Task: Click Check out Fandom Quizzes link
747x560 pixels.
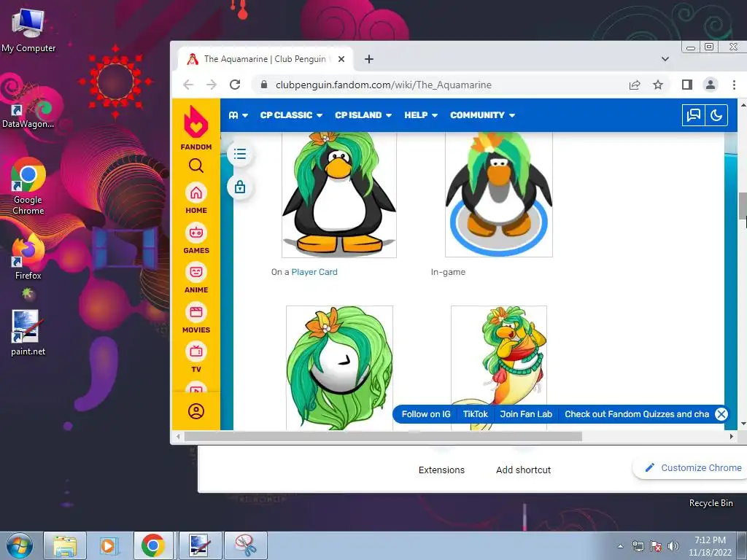Action: coord(637,414)
